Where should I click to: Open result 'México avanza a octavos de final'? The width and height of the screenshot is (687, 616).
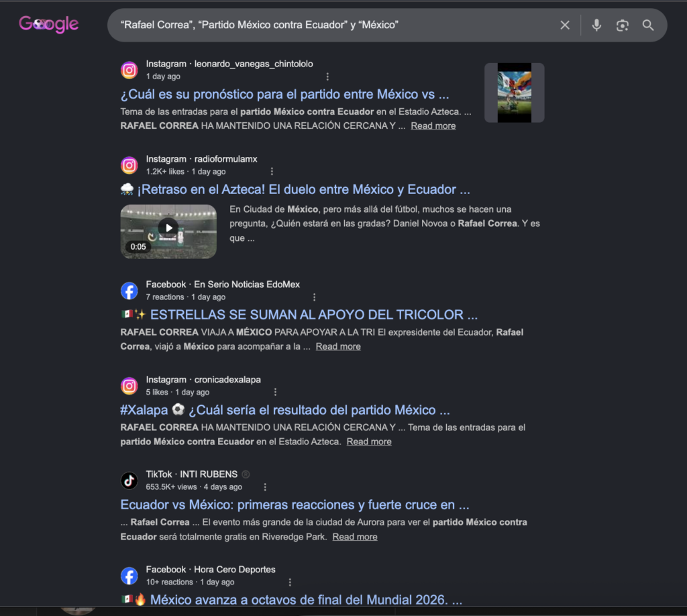point(291,600)
